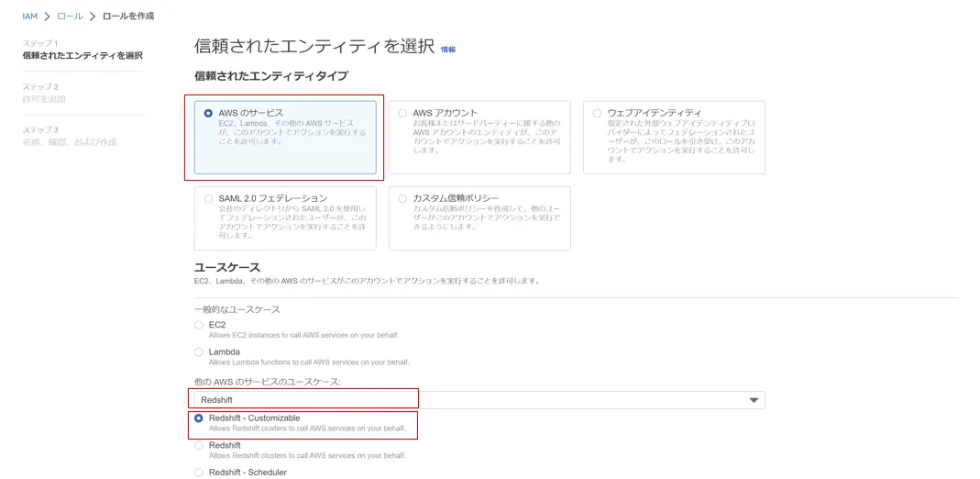Select Redshift - Scheduler use case
The height and width of the screenshot is (479, 980).
coord(199,473)
